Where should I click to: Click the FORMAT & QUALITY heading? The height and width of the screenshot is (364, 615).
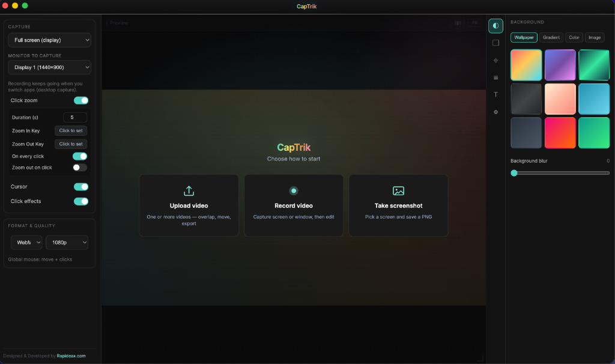(31, 226)
